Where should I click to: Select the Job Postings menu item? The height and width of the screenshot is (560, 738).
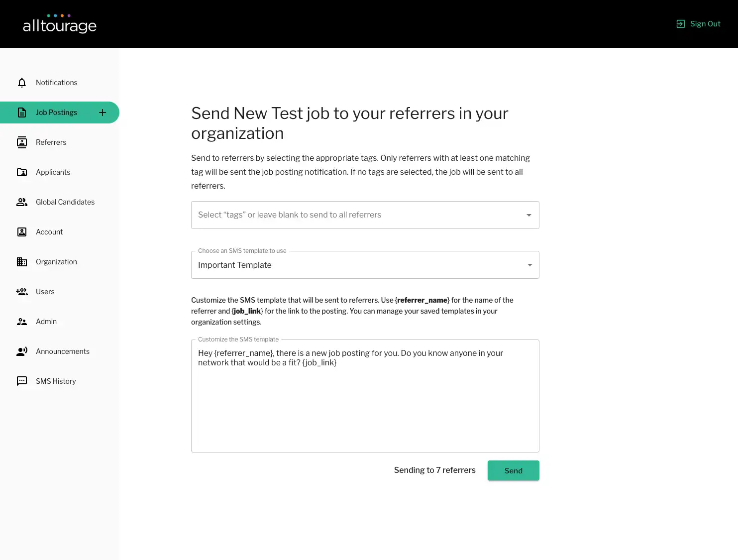pyautogui.click(x=60, y=112)
